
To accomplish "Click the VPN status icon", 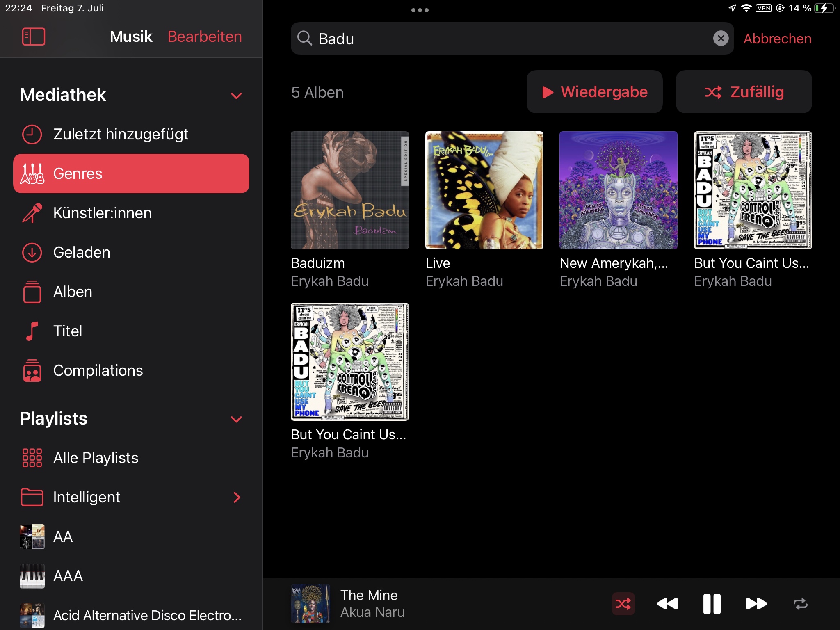I will pyautogui.click(x=763, y=8).
